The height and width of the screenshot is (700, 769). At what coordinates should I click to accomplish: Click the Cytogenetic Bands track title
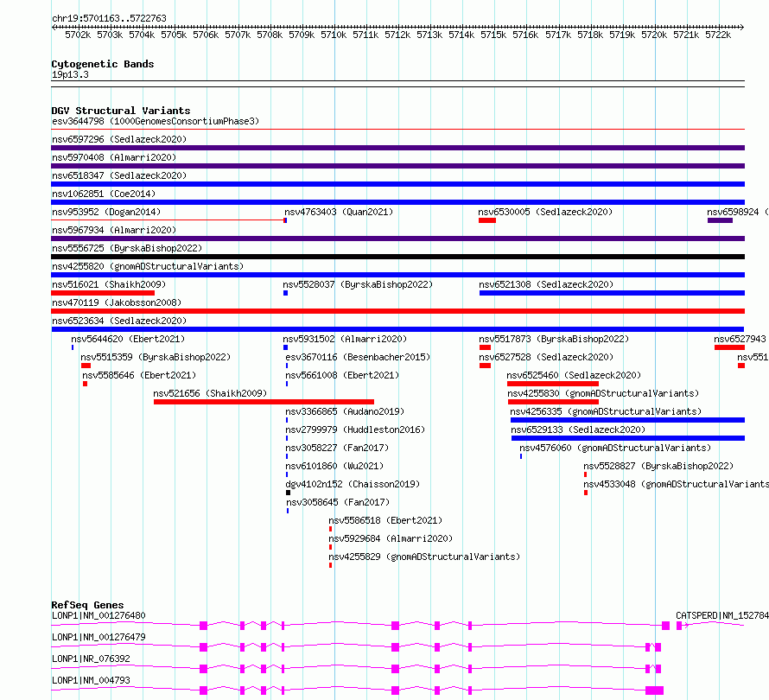(103, 64)
